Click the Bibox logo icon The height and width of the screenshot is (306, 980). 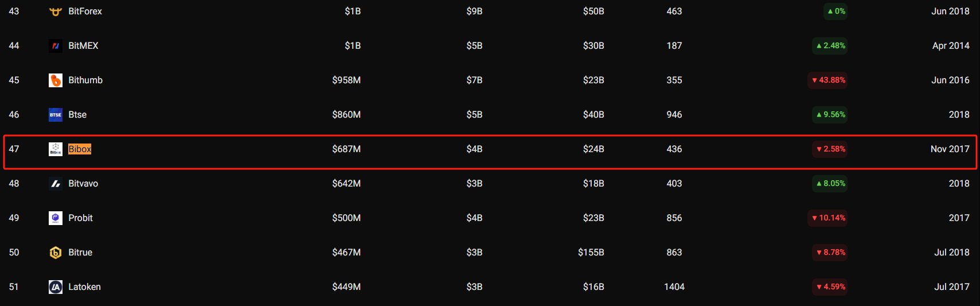(x=56, y=149)
